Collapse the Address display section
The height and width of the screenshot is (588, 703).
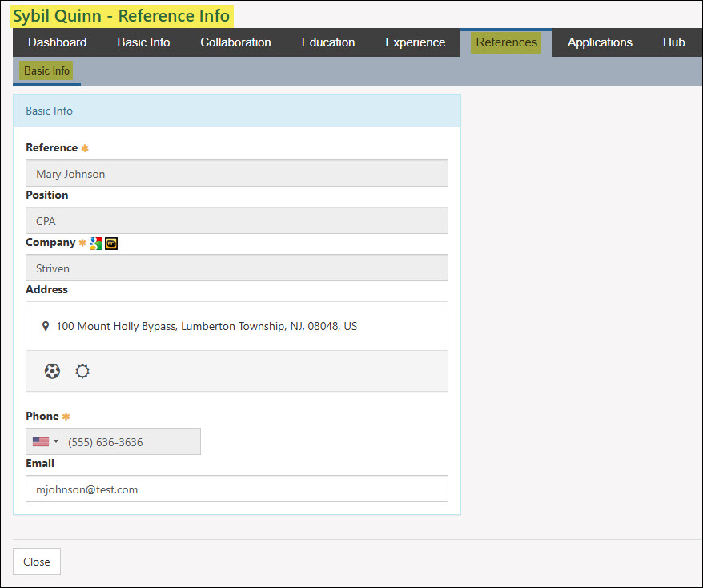point(236,327)
